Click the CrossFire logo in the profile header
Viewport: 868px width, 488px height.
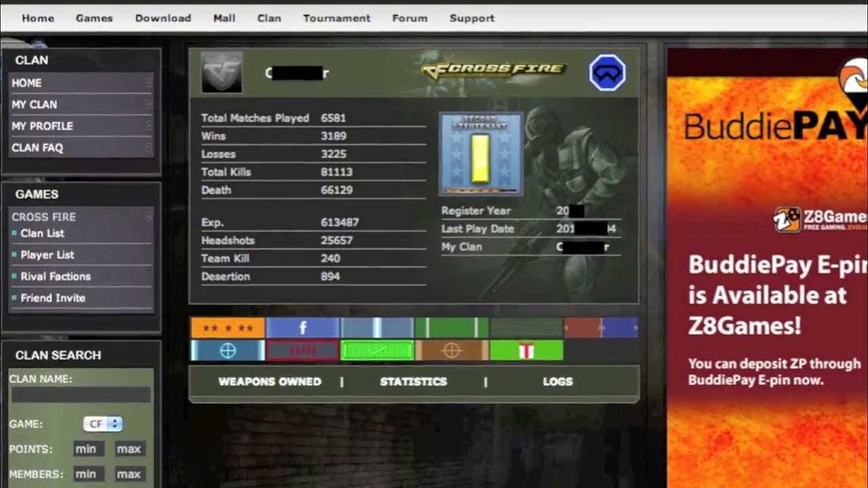(x=493, y=70)
